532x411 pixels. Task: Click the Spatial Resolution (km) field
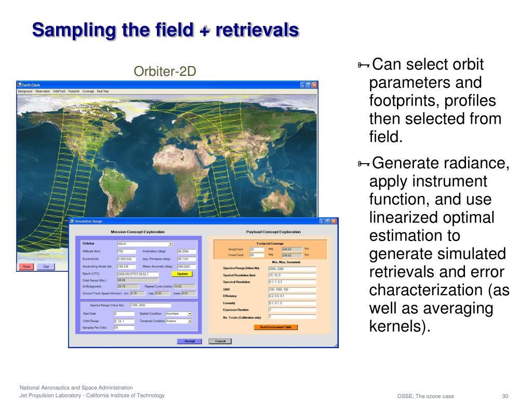[x=292, y=275]
